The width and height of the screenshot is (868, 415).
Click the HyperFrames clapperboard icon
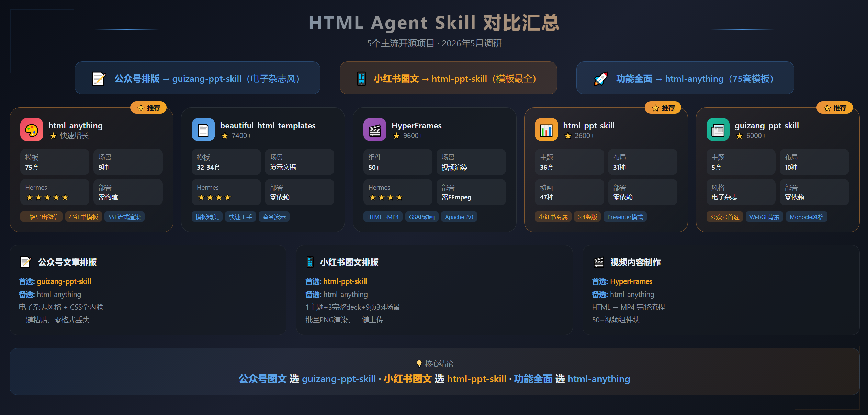click(x=375, y=130)
